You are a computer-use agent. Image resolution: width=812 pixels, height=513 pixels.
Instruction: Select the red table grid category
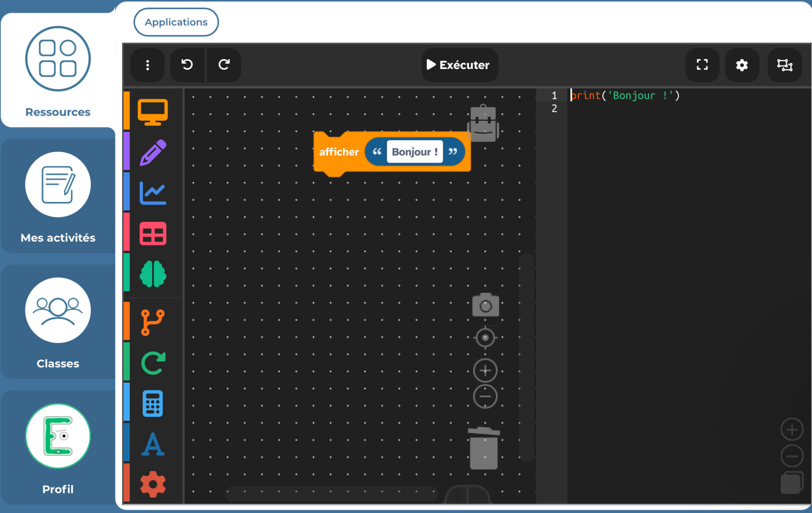pos(153,234)
